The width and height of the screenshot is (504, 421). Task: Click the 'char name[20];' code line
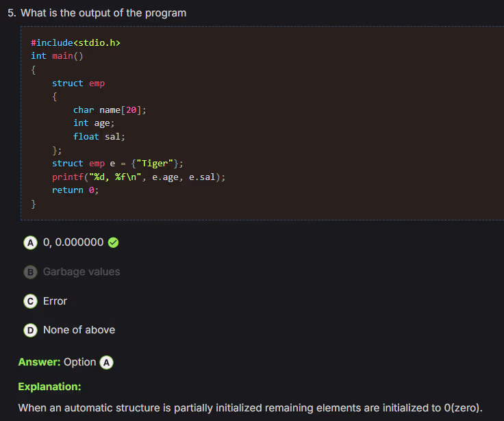pyautogui.click(x=110, y=110)
